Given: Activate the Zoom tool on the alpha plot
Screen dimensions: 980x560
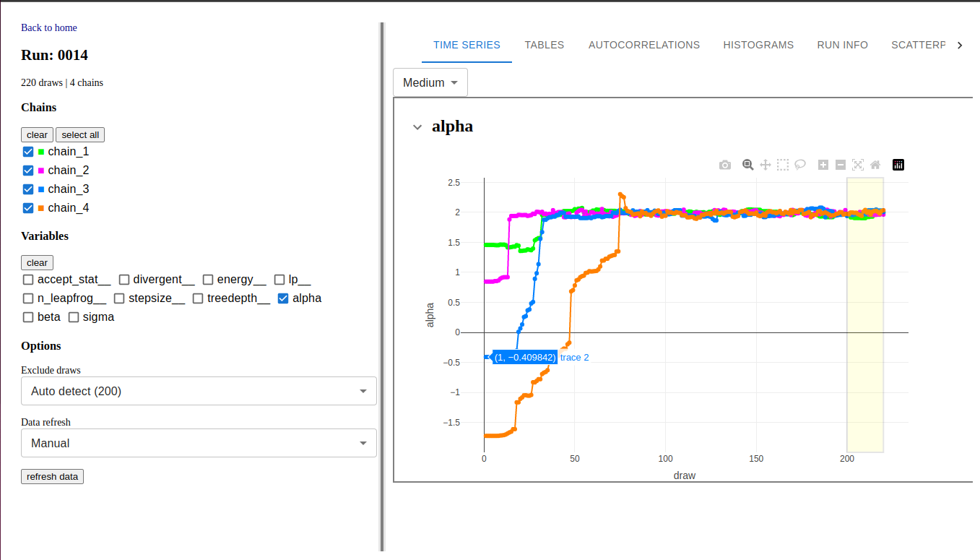Looking at the screenshot, I should (747, 165).
